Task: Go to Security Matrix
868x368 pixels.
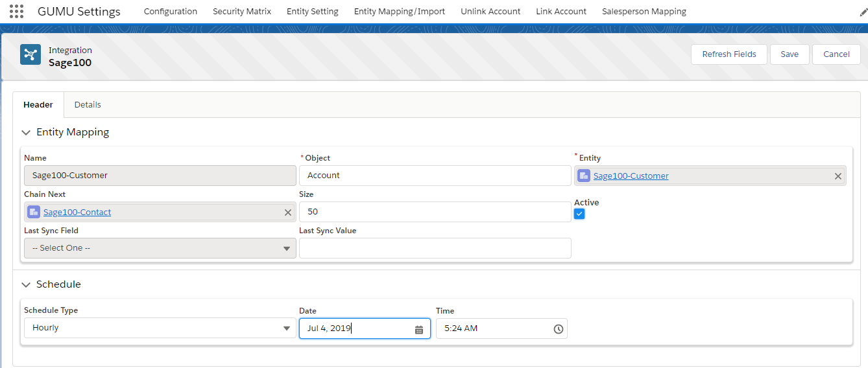Action: [x=242, y=12]
